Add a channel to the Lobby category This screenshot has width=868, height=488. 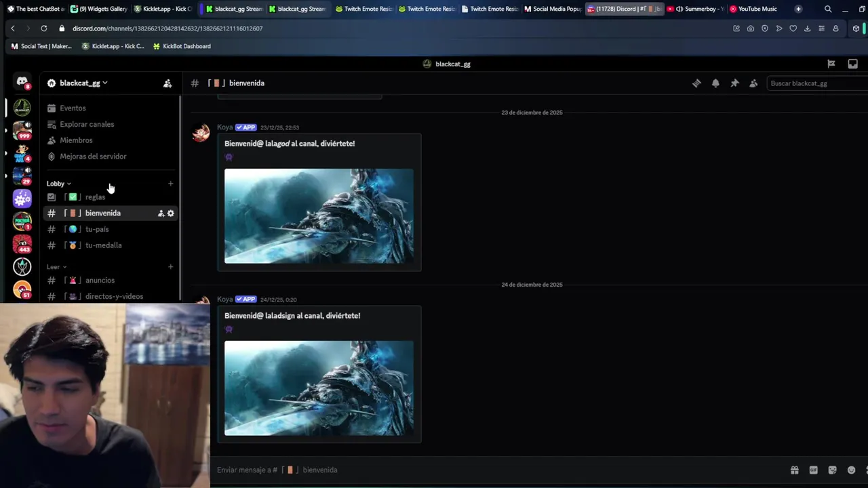click(x=170, y=184)
